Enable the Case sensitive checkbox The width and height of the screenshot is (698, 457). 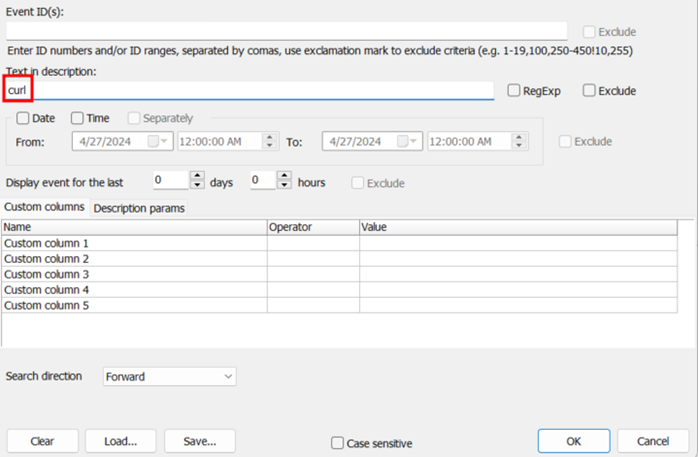337,443
